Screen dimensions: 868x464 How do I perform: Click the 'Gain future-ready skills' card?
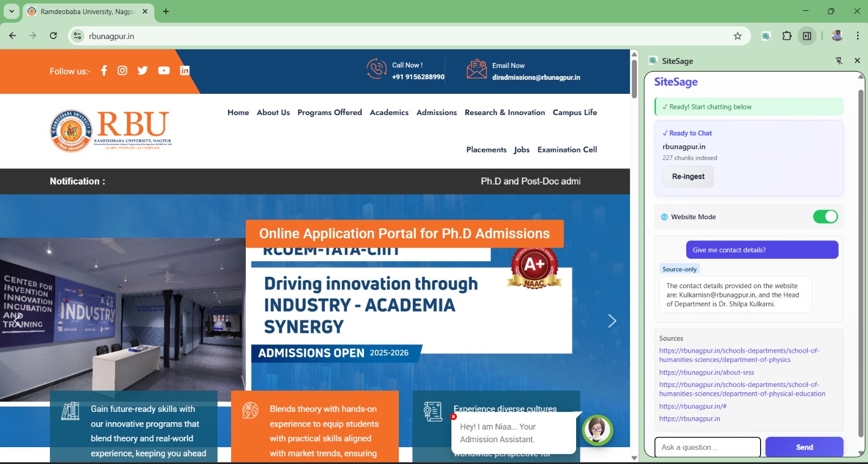[x=133, y=427]
